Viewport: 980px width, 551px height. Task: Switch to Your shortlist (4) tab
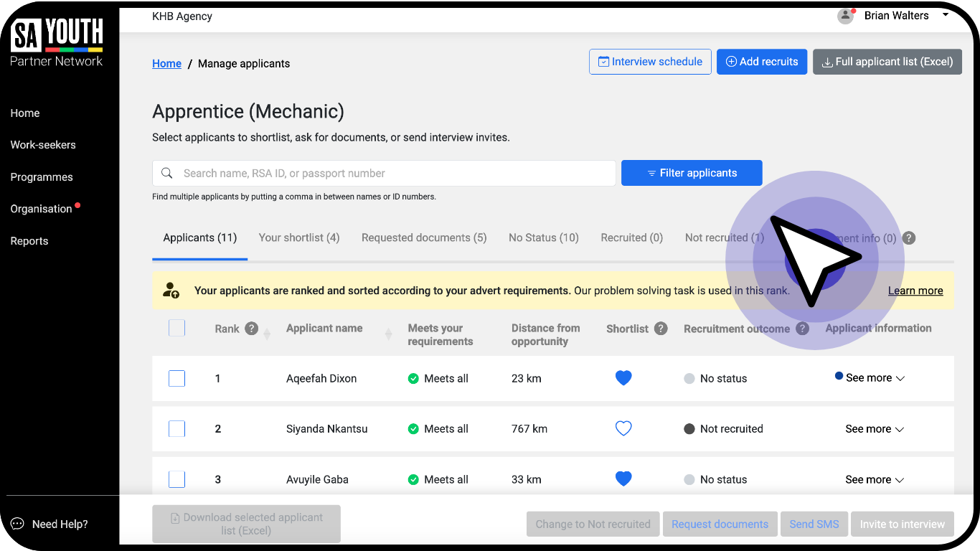tap(299, 237)
